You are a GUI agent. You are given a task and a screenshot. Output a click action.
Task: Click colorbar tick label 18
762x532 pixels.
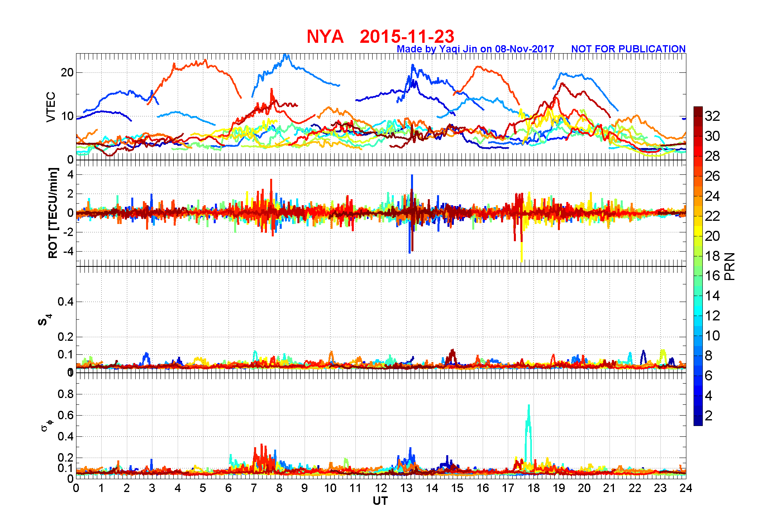pos(712,256)
